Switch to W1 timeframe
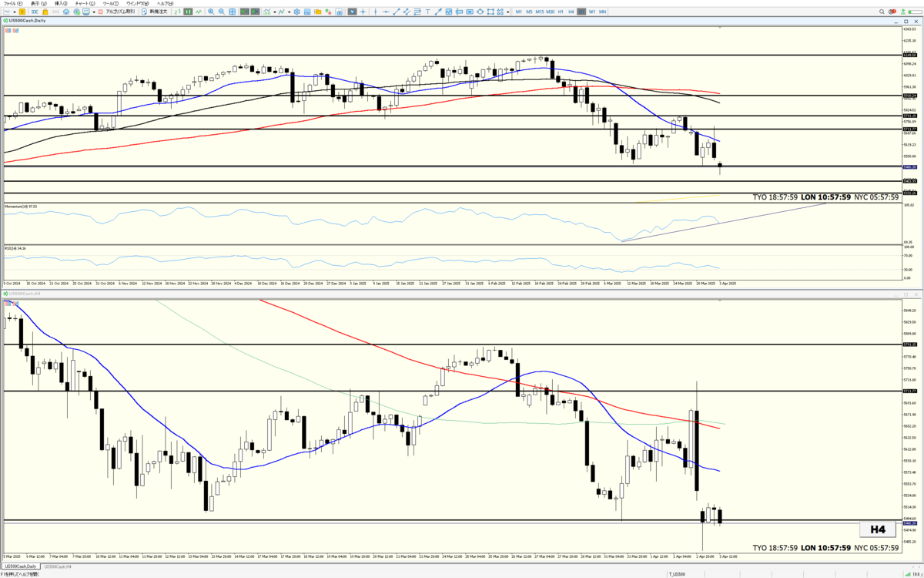 (x=591, y=12)
